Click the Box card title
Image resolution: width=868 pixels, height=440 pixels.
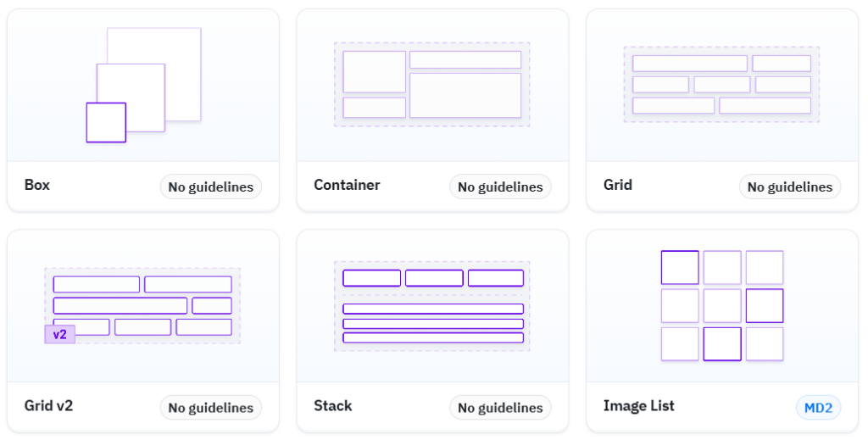37,185
